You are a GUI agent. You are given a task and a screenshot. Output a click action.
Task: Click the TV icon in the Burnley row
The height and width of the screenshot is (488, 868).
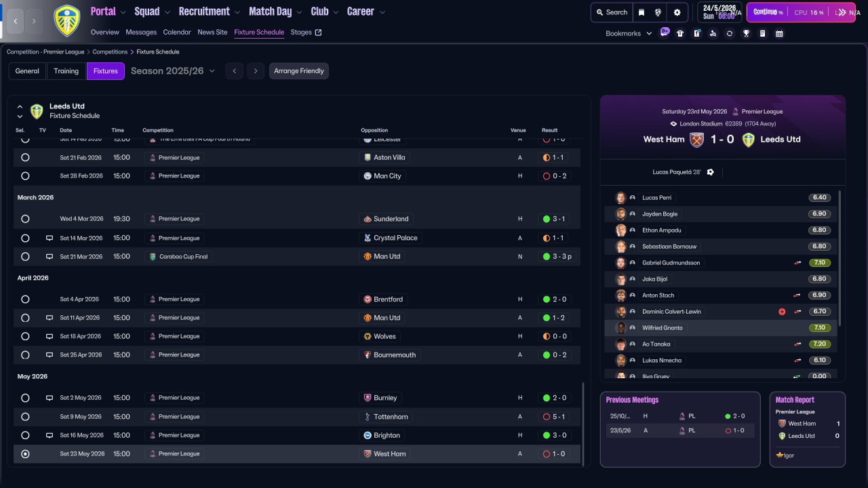(50, 398)
